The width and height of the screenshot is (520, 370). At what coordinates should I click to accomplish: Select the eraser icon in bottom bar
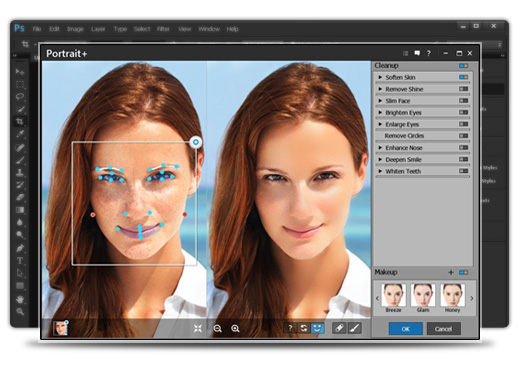click(339, 328)
